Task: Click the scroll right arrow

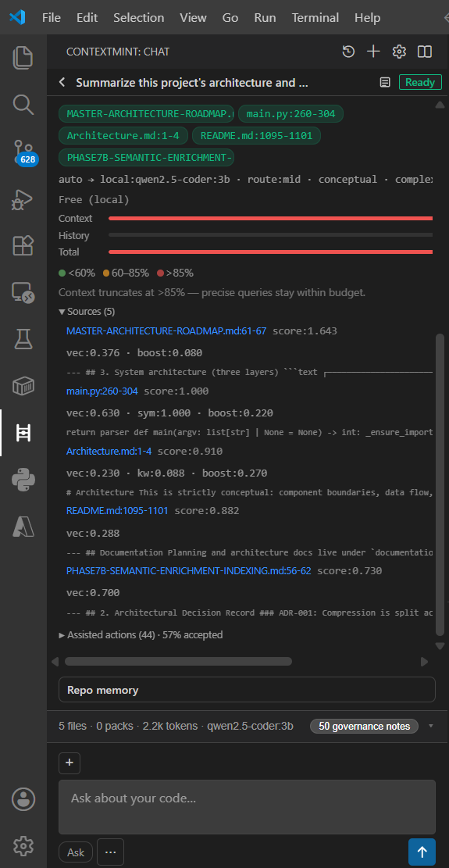Action: [425, 662]
